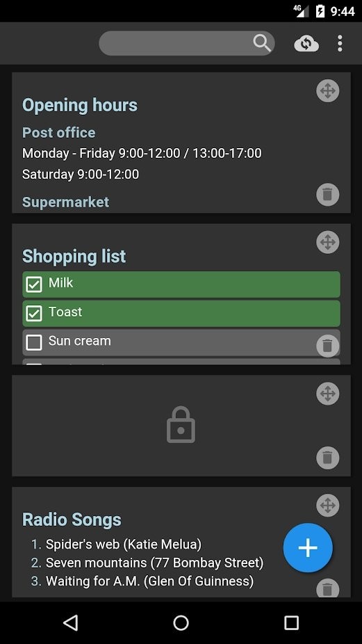362x644 pixels.
Task: Tap move handle on Shopping list note
Action: [327, 242]
